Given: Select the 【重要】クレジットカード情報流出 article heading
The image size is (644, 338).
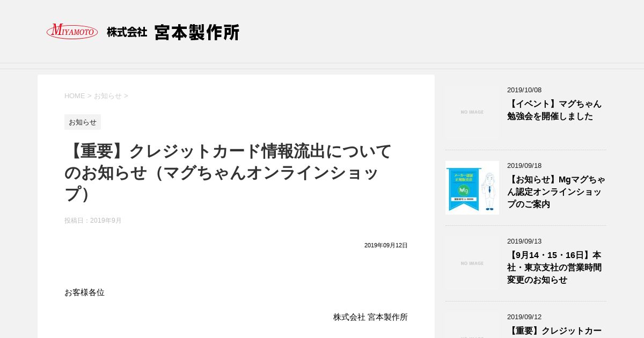Looking at the screenshot, I should coord(228,172).
